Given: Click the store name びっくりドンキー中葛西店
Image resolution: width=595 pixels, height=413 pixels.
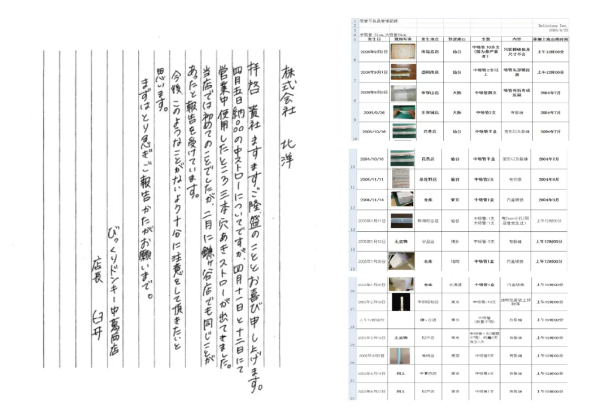Looking at the screenshot, I should click(x=115, y=292).
